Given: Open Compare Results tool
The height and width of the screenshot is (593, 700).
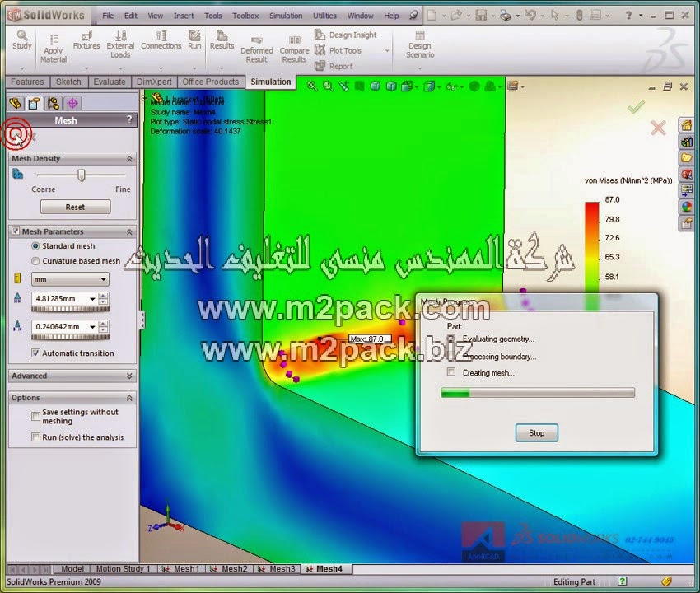Looking at the screenshot, I should click(294, 49).
